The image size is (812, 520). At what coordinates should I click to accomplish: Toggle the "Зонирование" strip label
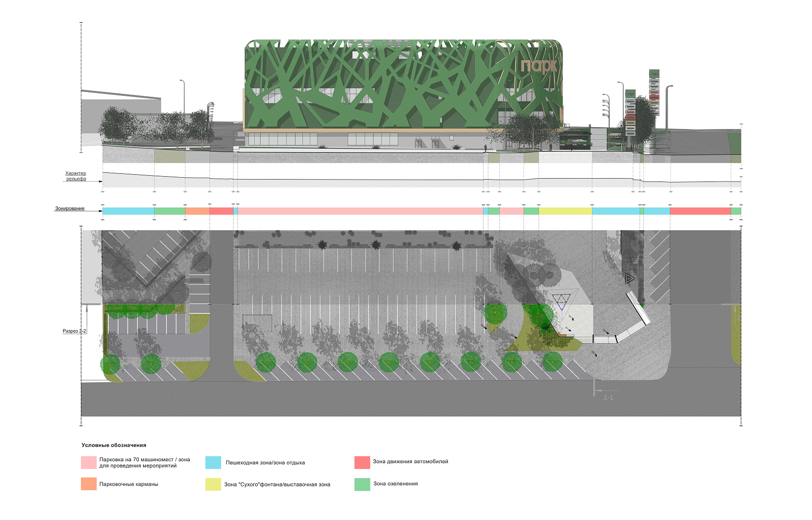coord(70,209)
